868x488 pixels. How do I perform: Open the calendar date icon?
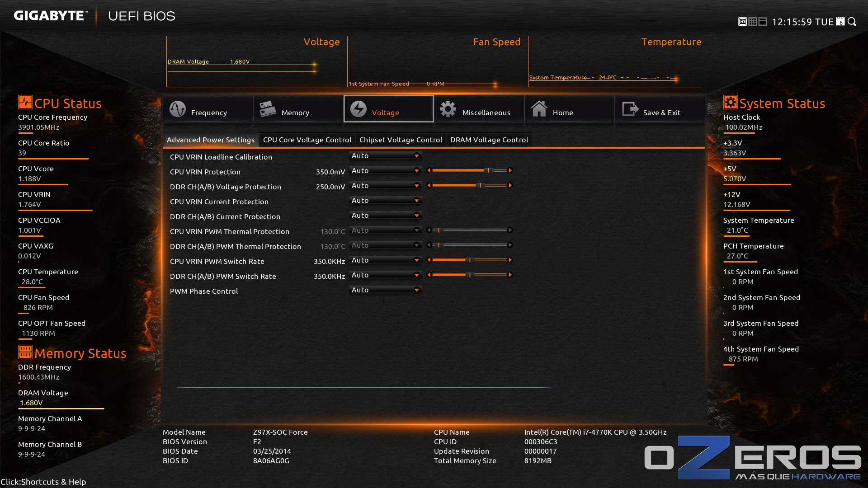pyautogui.click(x=840, y=21)
